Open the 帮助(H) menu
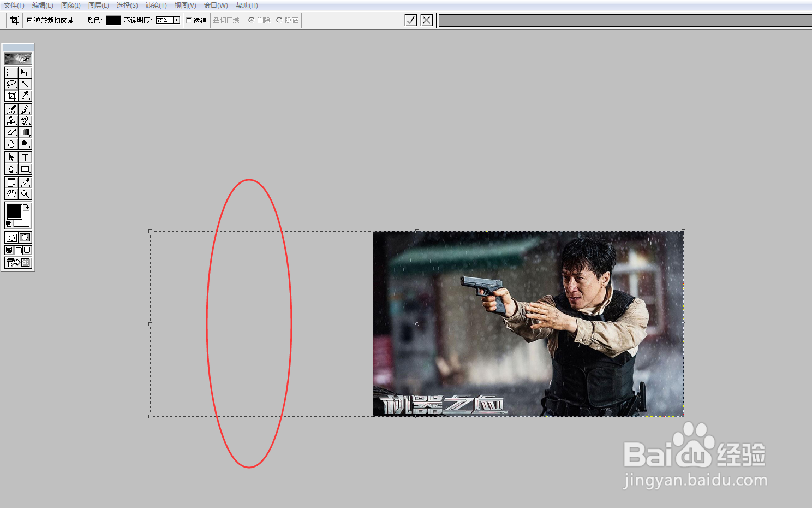This screenshot has height=508, width=812. (247, 5)
